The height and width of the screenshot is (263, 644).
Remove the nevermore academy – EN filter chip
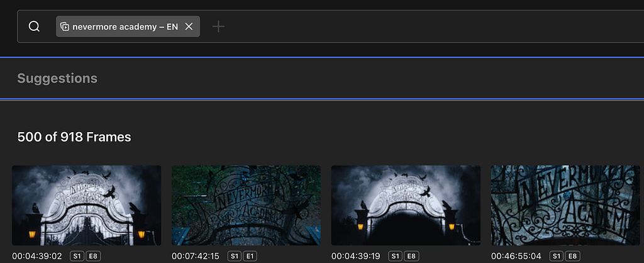tap(189, 26)
